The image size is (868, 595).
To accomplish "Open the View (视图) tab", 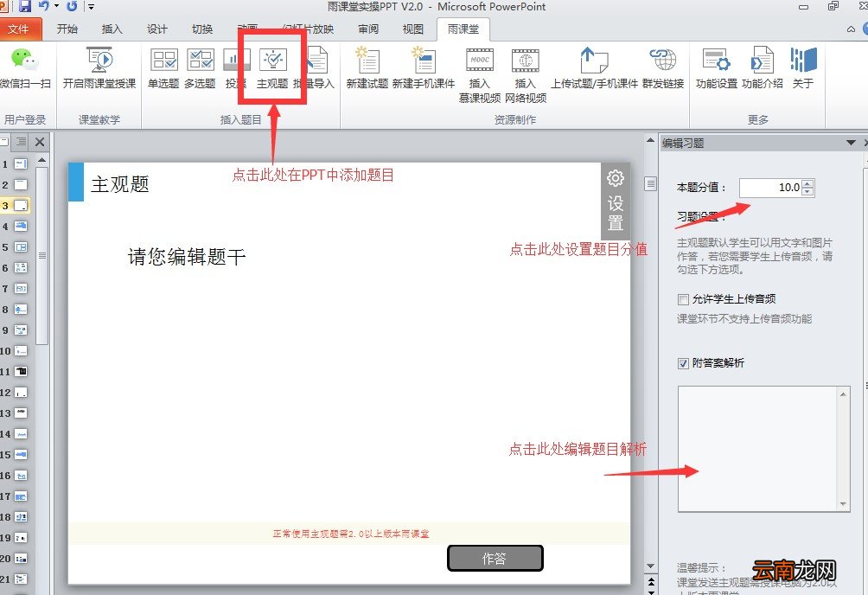I will click(413, 29).
